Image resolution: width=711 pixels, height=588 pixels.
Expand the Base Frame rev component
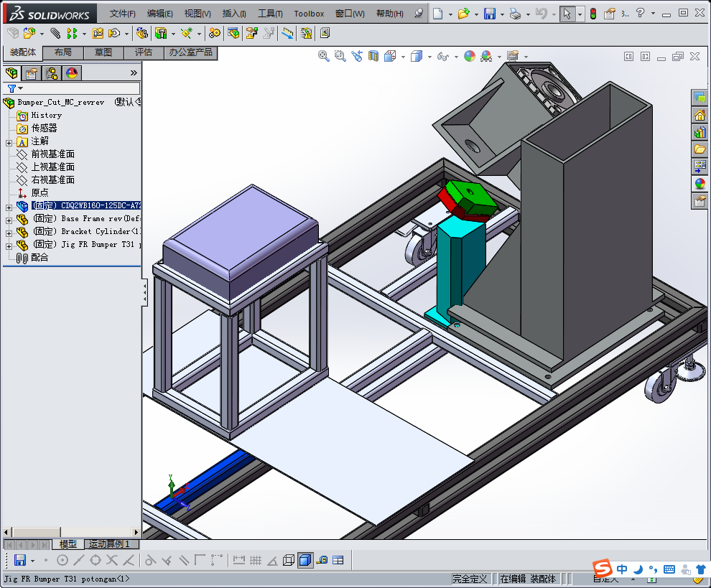coord(9,219)
